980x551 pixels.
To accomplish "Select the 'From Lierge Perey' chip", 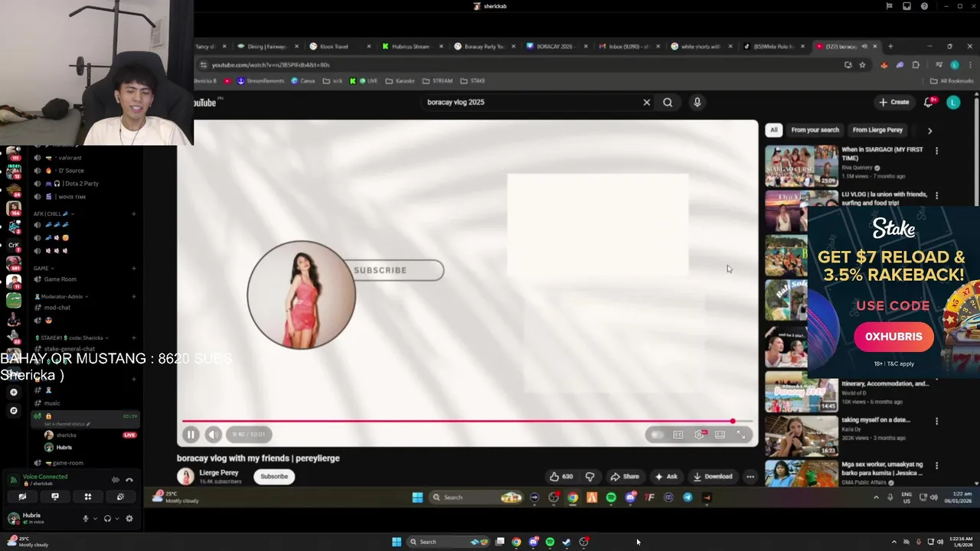I will (x=877, y=130).
